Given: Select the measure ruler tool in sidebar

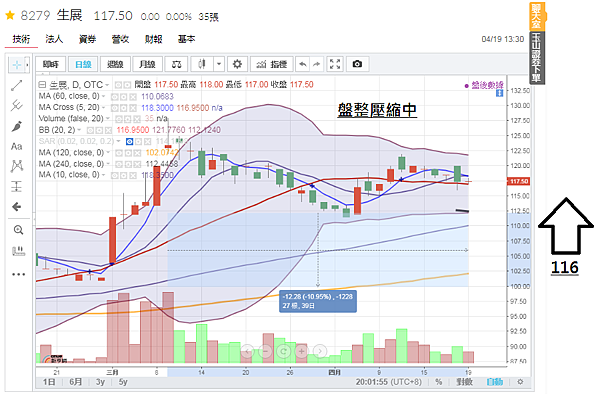Looking at the screenshot, I should point(18,251).
